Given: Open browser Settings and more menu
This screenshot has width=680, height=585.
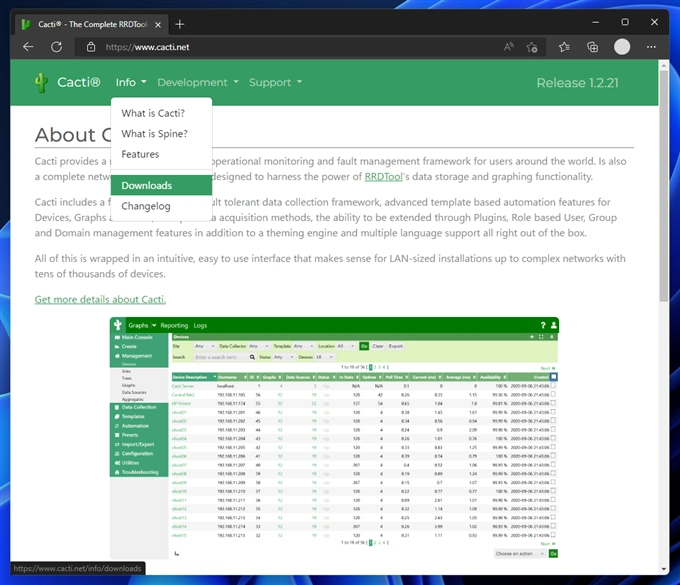Looking at the screenshot, I should 651,47.
